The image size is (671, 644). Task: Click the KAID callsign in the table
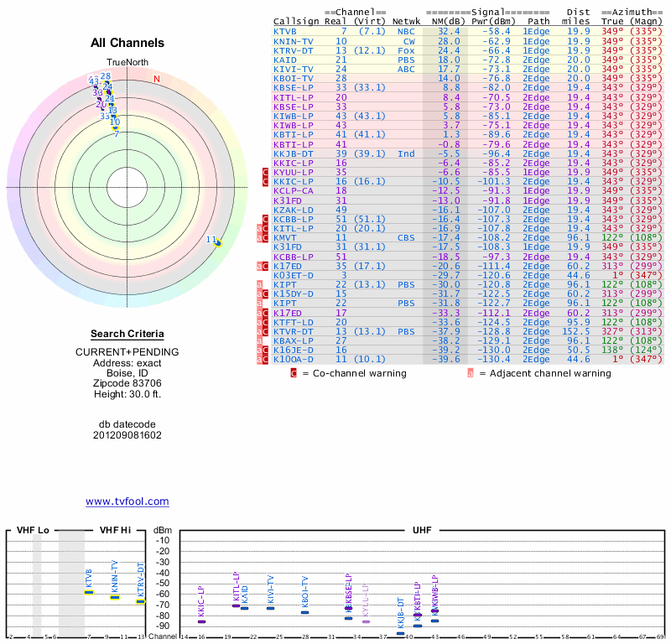285,60
